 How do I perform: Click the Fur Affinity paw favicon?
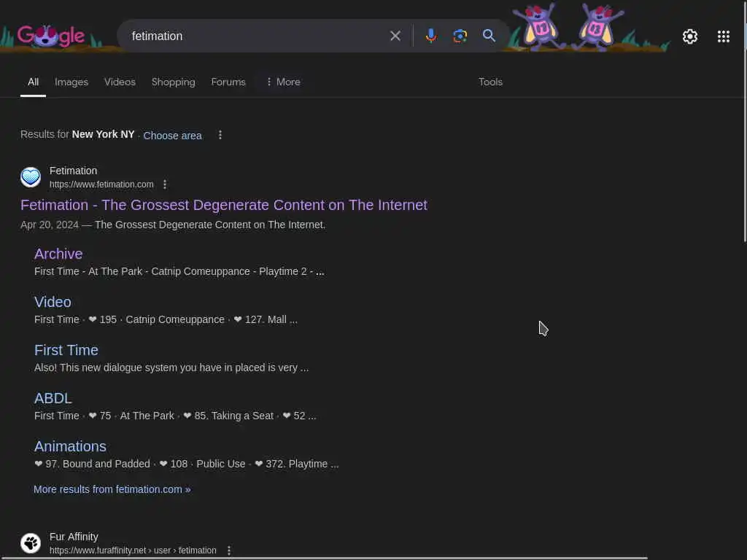pos(31,543)
